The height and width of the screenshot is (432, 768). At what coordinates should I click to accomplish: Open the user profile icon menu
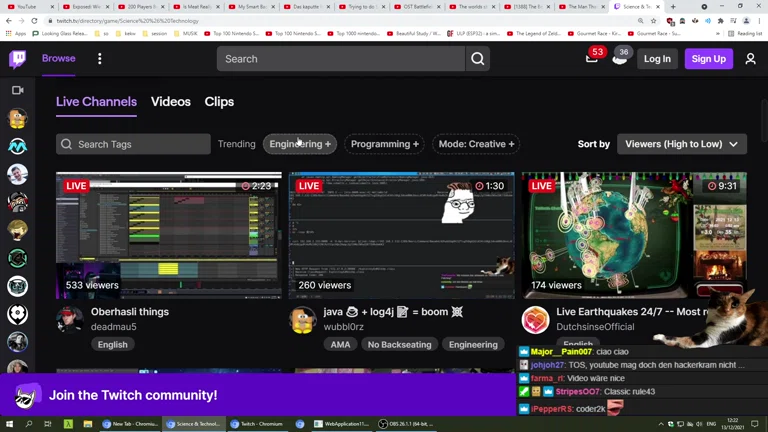[750, 59]
